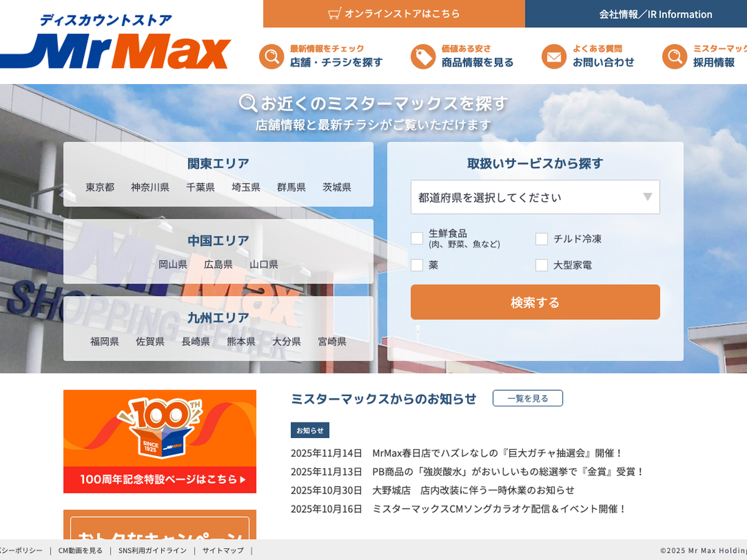Select 東京都 in the Kanto area
Viewport: 747px width, 560px height.
pyautogui.click(x=100, y=187)
